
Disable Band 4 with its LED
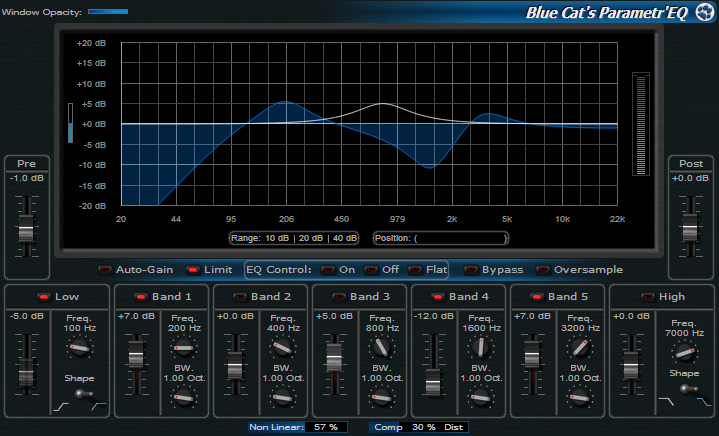438,297
